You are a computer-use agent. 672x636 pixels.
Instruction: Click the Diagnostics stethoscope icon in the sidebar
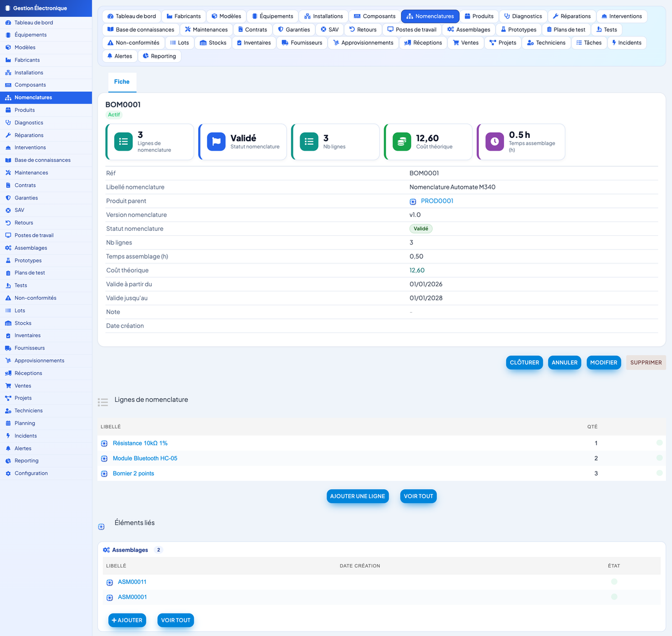(8, 123)
